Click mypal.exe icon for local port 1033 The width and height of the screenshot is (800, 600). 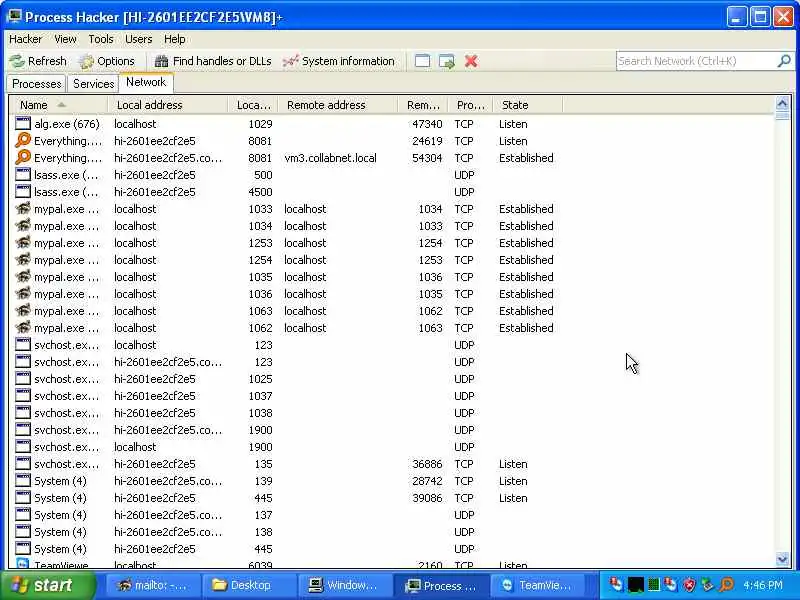tap(23, 208)
